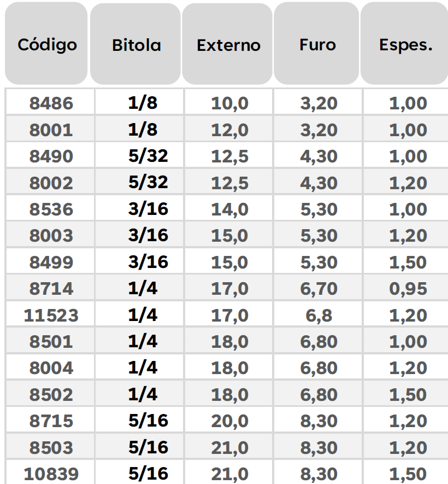Select the Furo column header
Viewport: 448px width, 484px height.
(317, 44)
